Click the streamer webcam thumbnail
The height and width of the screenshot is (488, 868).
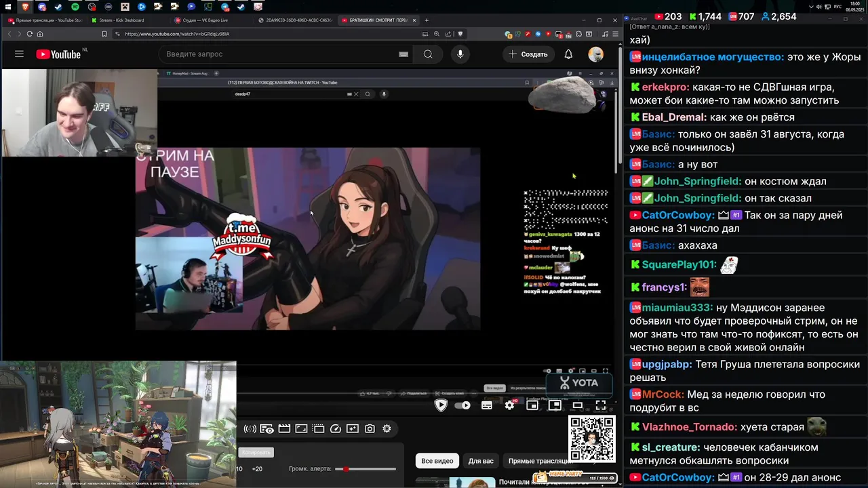(x=79, y=113)
